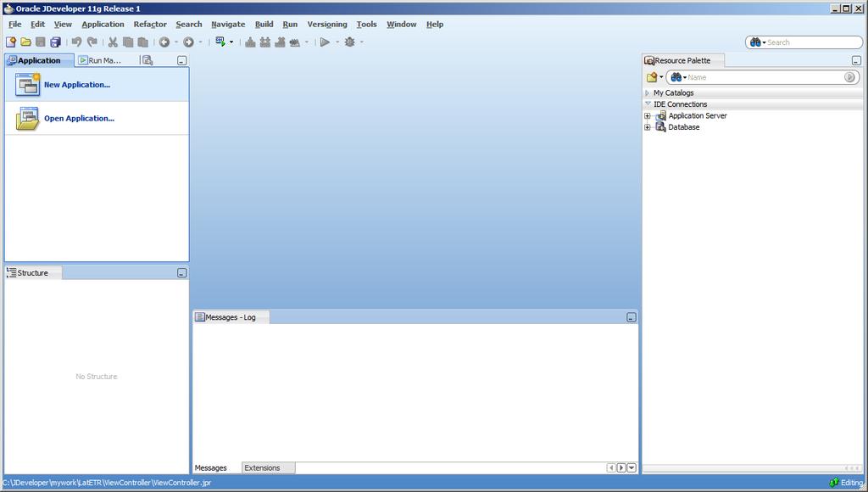Click the top-right Search input field
The image size is (868, 492).
[x=804, y=42]
